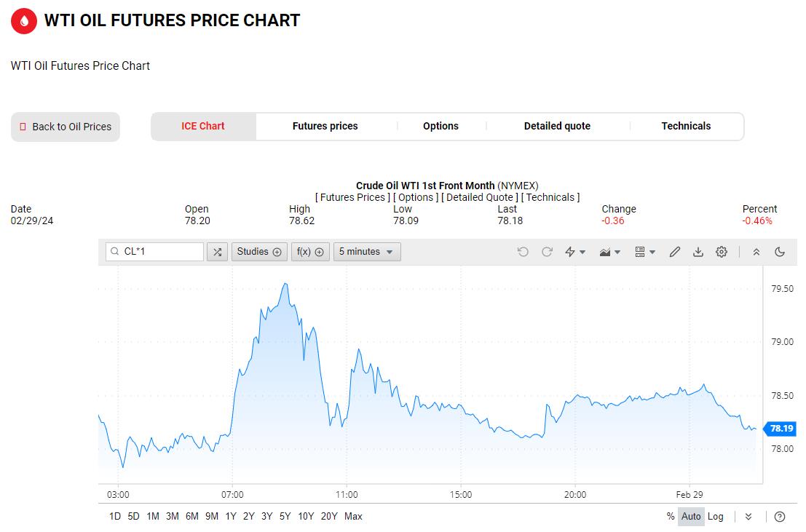The width and height of the screenshot is (806, 532).
Task: Select the 2Y time range
Action: pos(249,517)
